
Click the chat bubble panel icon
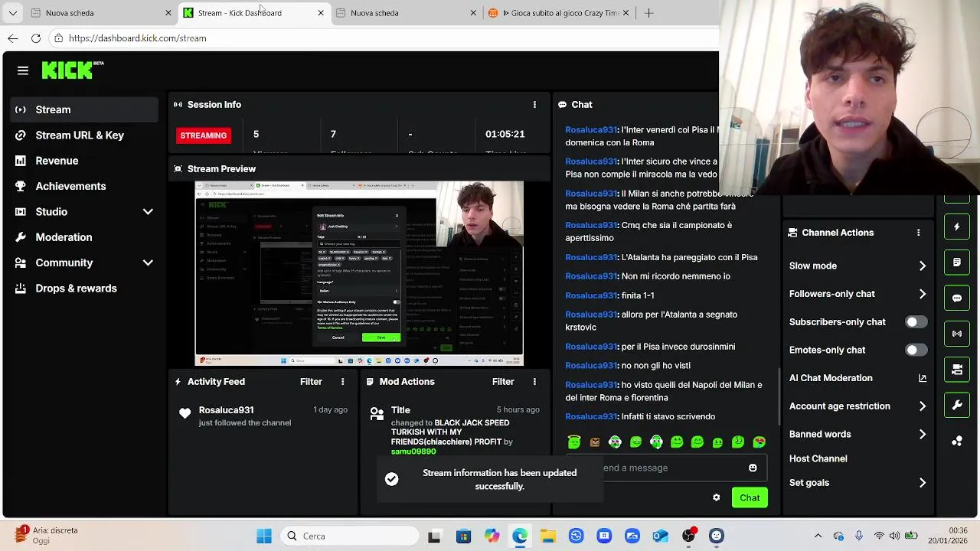click(x=957, y=298)
